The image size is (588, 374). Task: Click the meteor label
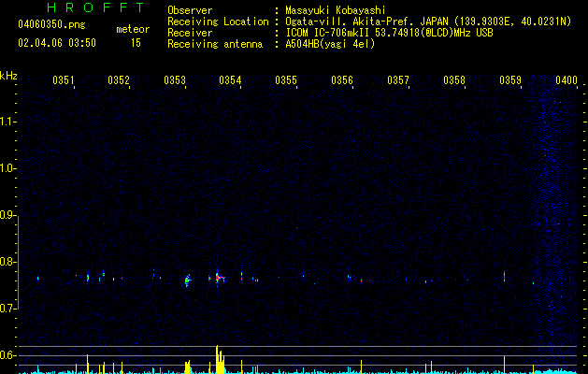(133, 29)
